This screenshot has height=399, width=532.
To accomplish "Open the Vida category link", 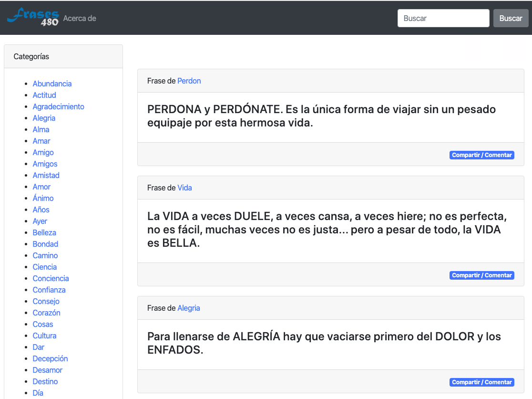I will 184,188.
